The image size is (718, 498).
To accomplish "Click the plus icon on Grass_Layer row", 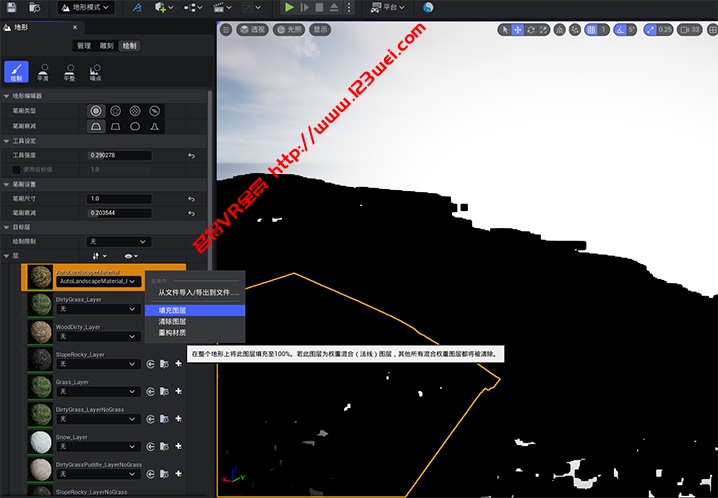I will pyautogui.click(x=178, y=392).
